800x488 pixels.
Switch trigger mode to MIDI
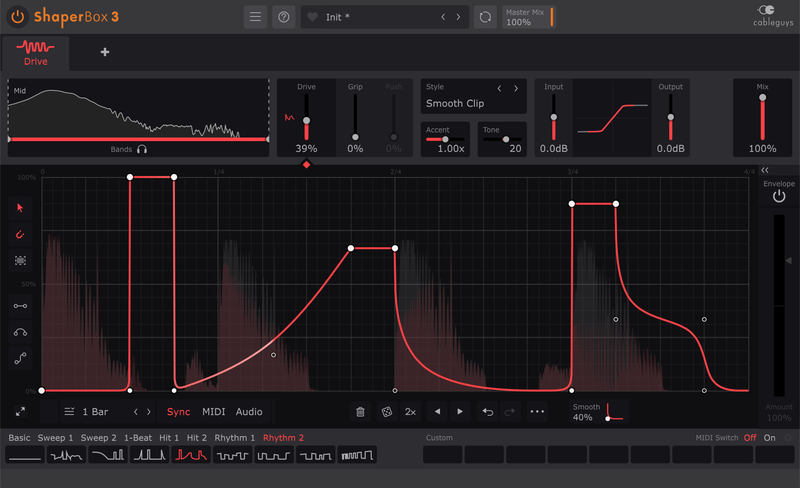coord(214,411)
